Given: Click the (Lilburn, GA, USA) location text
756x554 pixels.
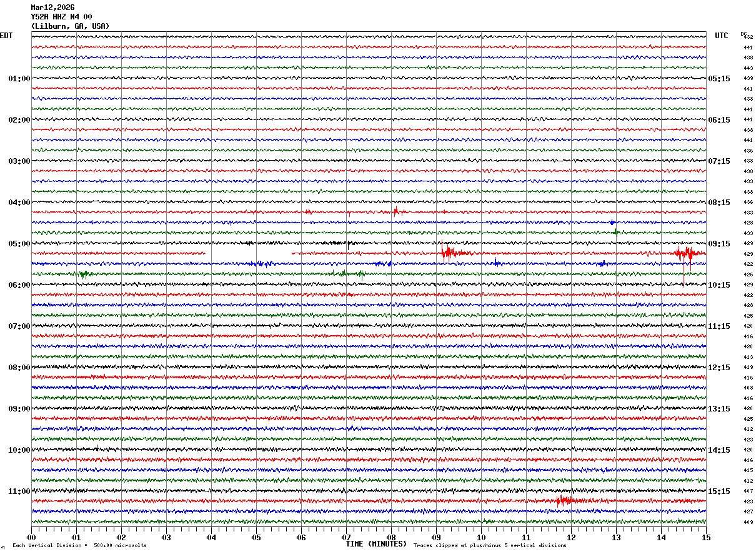Looking at the screenshot, I should point(70,26).
